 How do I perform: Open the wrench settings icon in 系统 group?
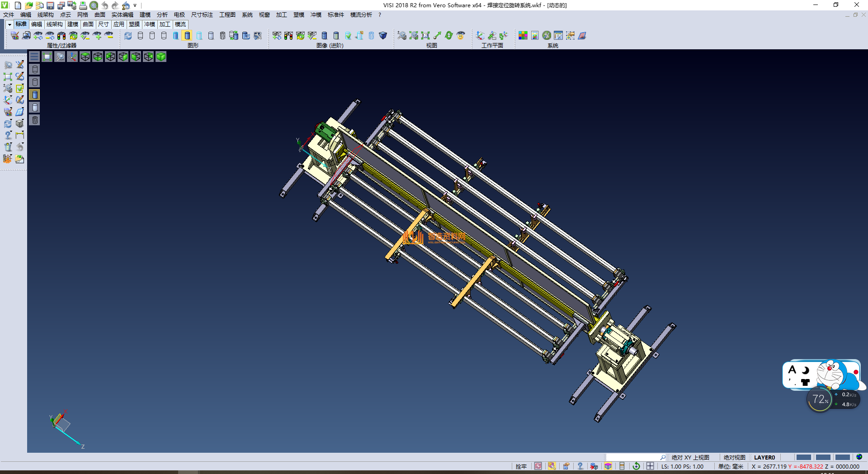[x=547, y=35]
